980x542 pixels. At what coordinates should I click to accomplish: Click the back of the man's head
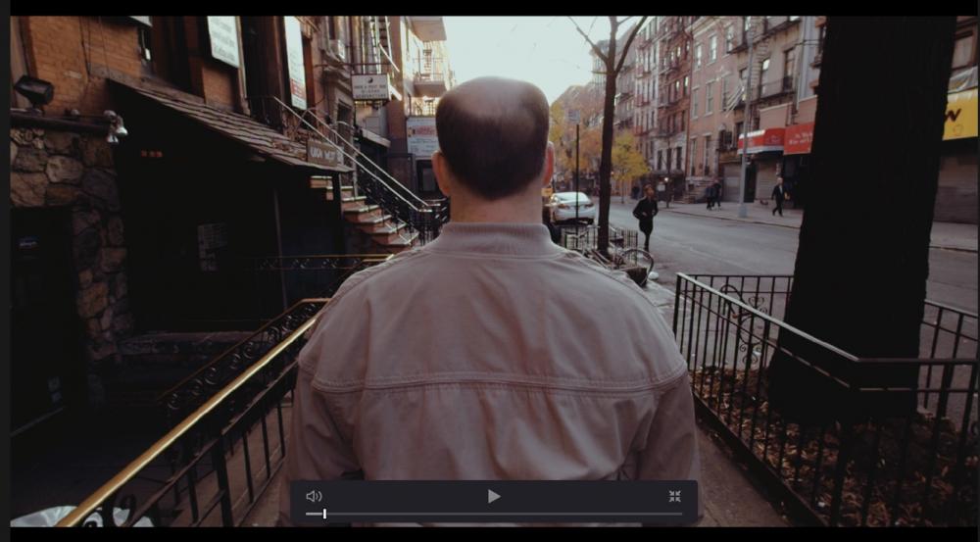pyautogui.click(x=492, y=137)
